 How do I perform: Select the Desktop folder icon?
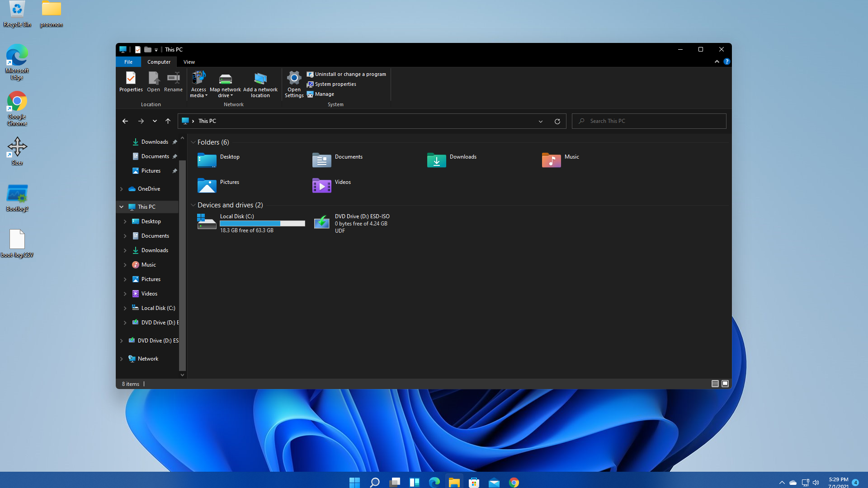pos(207,160)
